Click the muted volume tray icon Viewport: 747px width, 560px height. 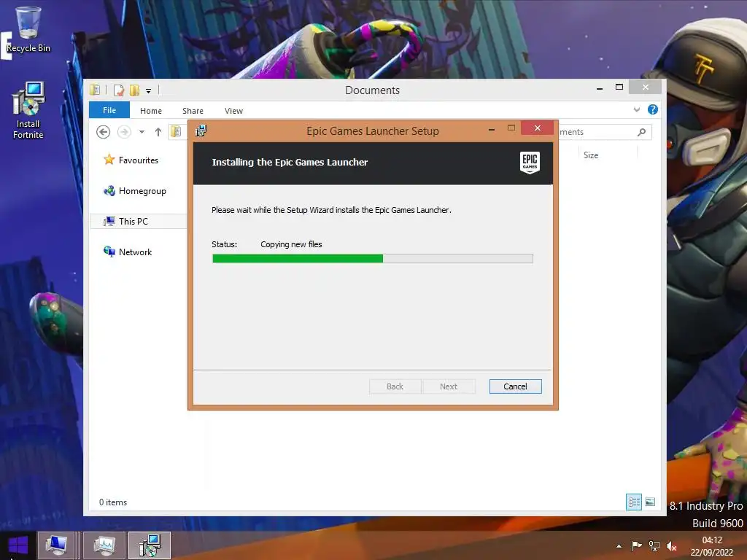point(672,545)
